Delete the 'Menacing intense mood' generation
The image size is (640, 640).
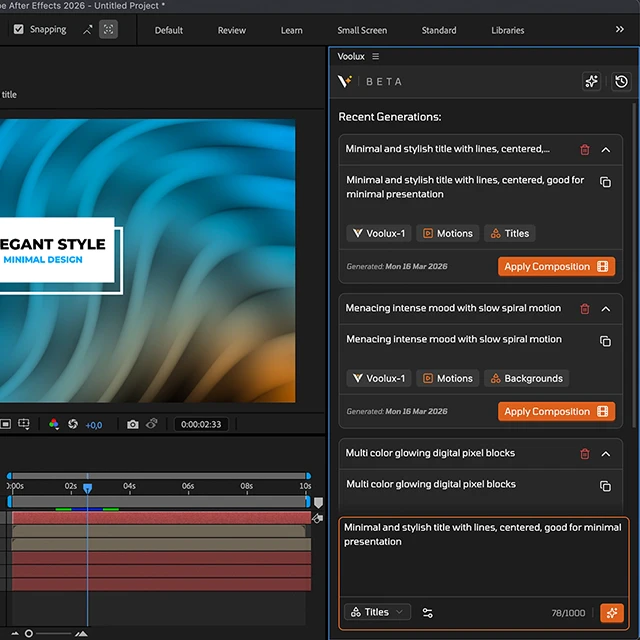click(x=585, y=309)
